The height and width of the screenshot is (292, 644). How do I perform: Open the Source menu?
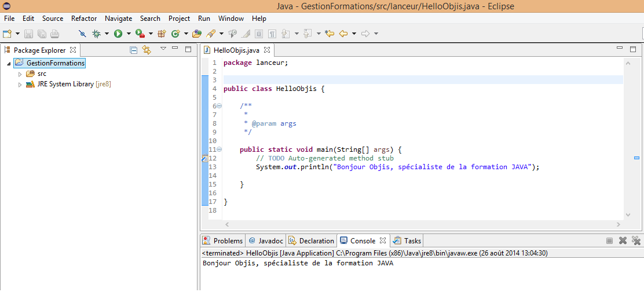point(53,19)
